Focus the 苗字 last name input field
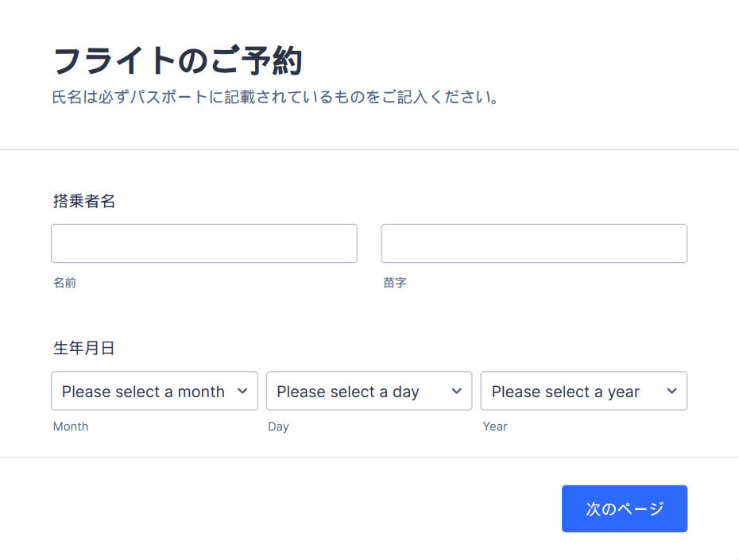Screen dimensions: 739x560 (x=535, y=244)
